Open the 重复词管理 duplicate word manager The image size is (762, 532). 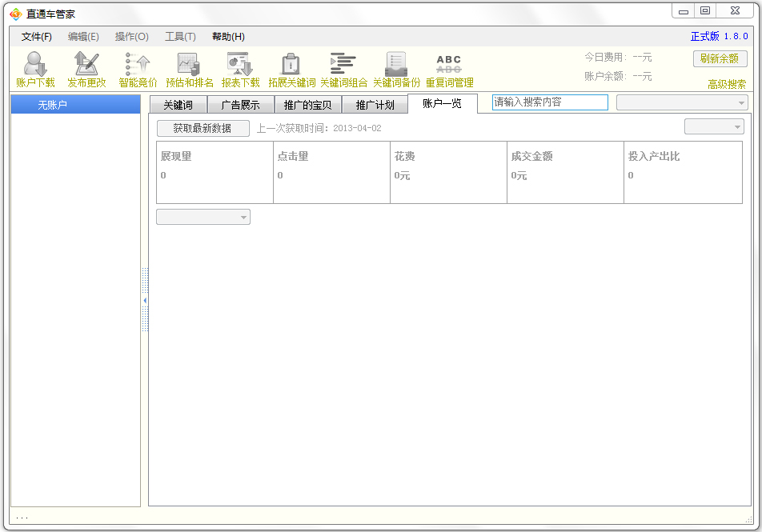coord(450,70)
